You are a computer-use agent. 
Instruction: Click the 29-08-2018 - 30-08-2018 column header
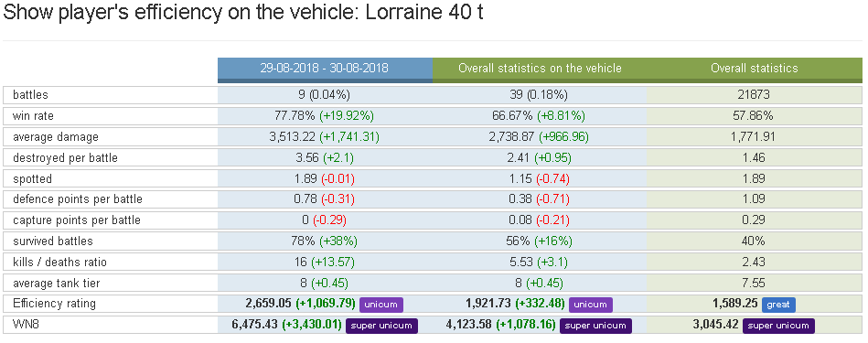[x=325, y=70]
